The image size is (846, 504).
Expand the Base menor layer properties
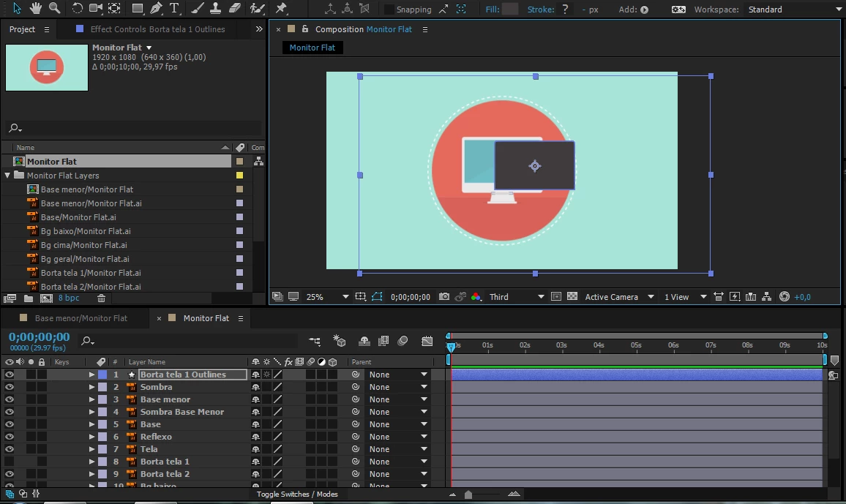click(x=91, y=399)
